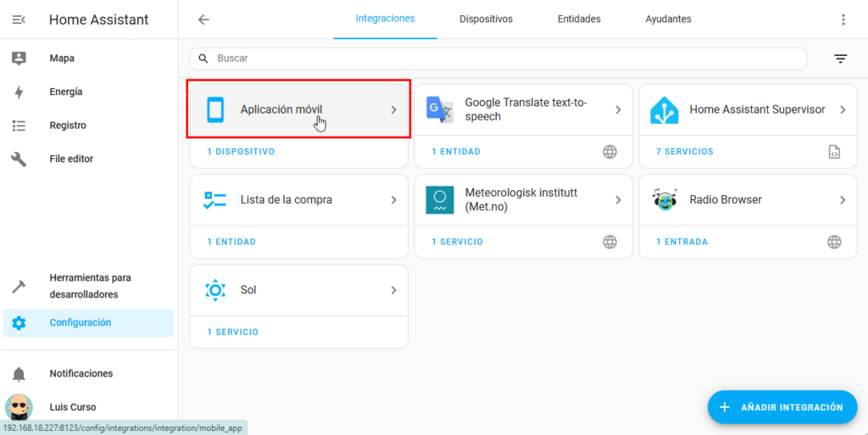The height and width of the screenshot is (435, 868).
Task: Click the Añadir integración button
Action: 782,407
